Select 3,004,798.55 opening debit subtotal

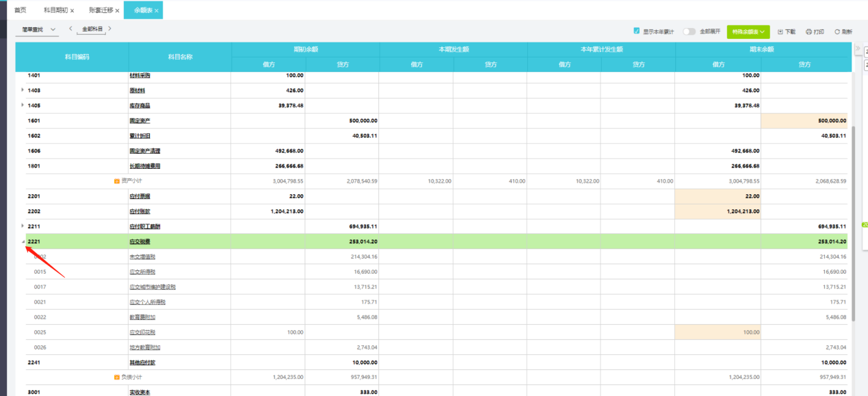point(268,181)
